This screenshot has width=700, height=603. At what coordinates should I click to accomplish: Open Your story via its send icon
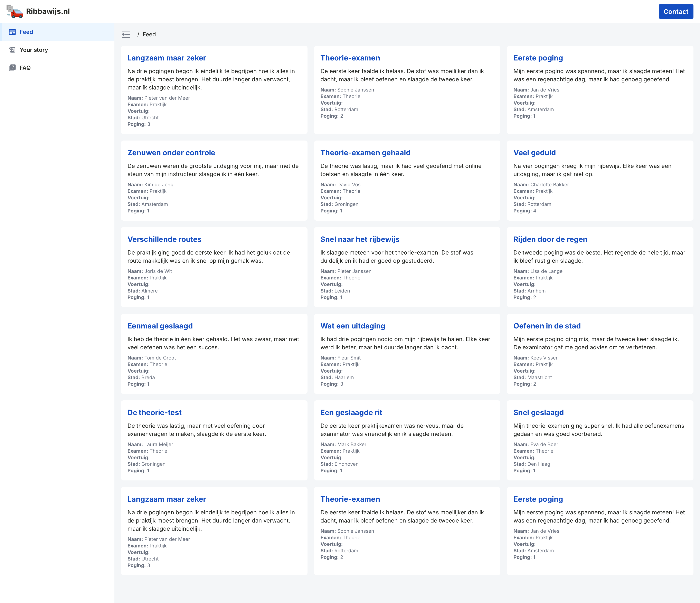click(12, 50)
